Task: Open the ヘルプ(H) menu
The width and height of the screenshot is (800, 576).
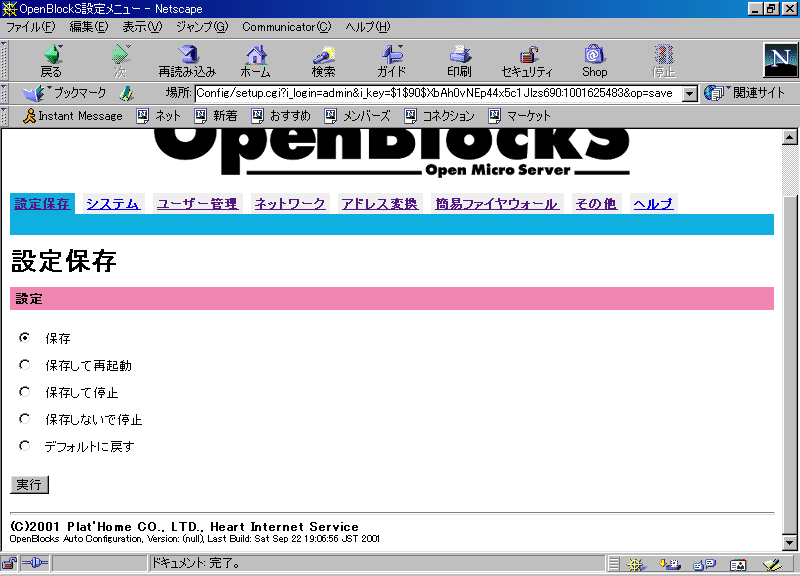Action: [x=368, y=27]
